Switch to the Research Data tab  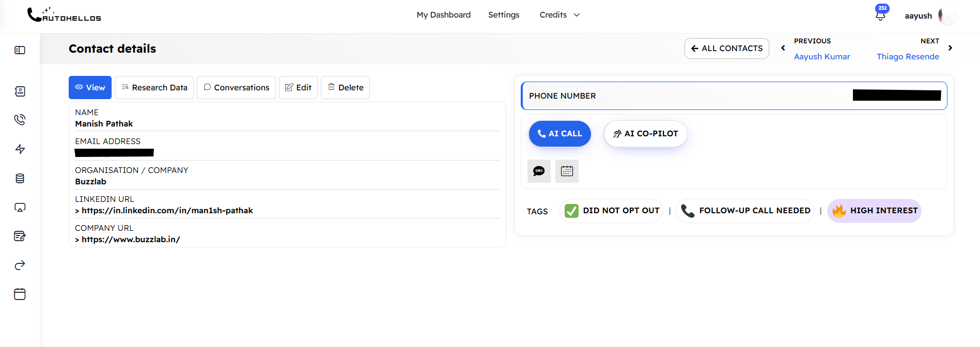pyautogui.click(x=154, y=87)
